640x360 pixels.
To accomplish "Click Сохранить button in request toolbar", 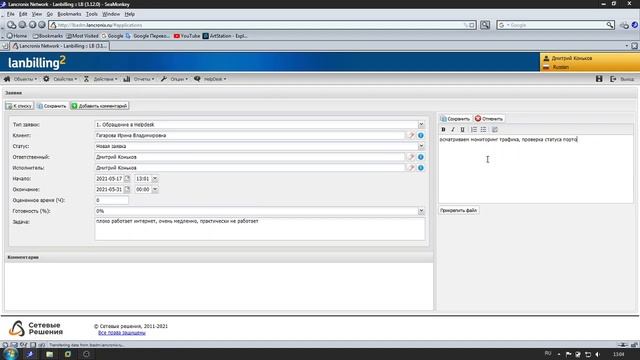I will [52, 106].
